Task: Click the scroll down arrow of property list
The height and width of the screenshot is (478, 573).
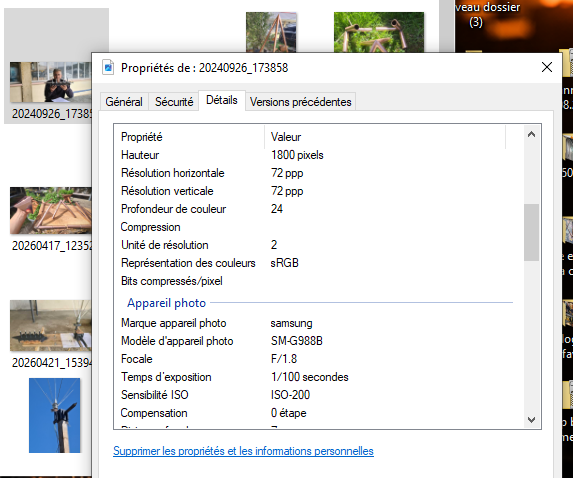Action: pyautogui.click(x=531, y=420)
